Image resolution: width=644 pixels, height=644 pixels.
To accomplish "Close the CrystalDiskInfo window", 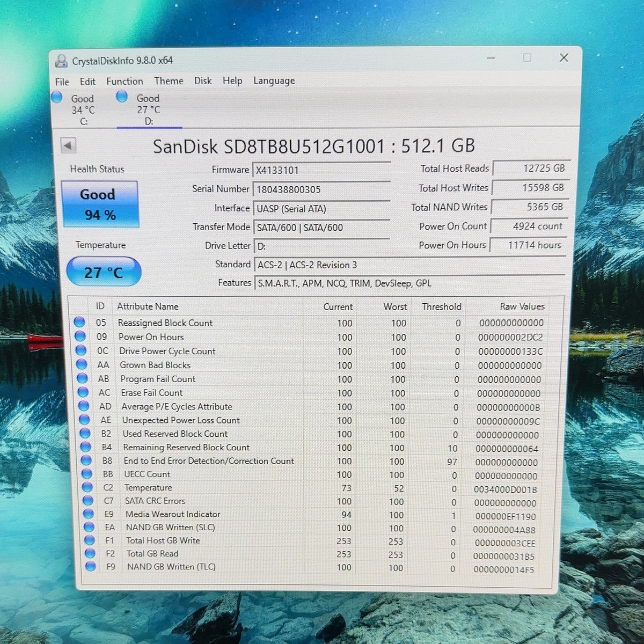I will [x=564, y=57].
